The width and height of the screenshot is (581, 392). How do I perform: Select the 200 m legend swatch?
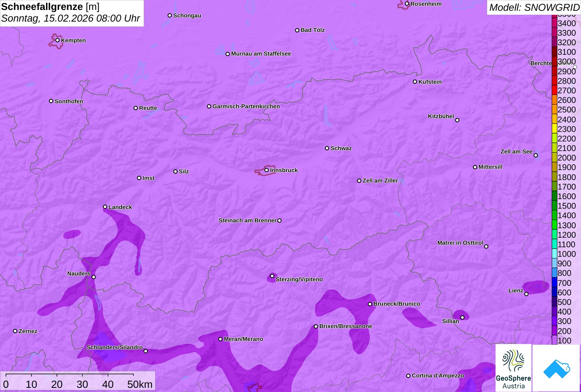554,331
